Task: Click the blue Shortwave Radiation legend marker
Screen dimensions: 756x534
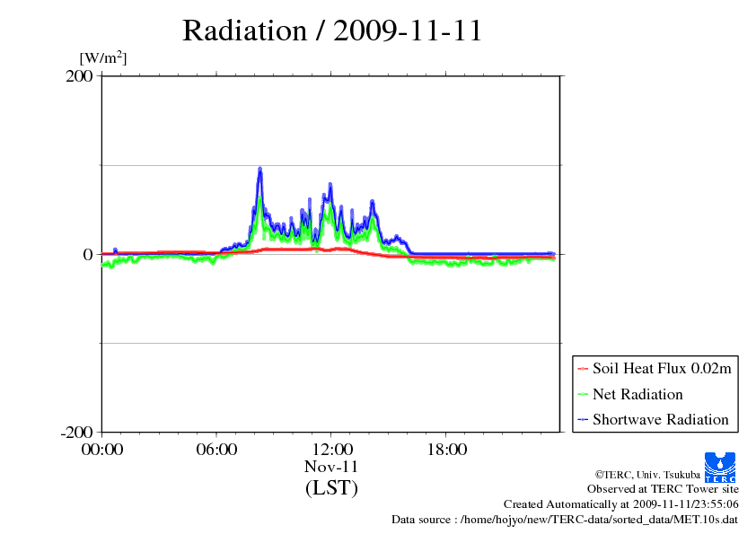Action: [x=583, y=420]
